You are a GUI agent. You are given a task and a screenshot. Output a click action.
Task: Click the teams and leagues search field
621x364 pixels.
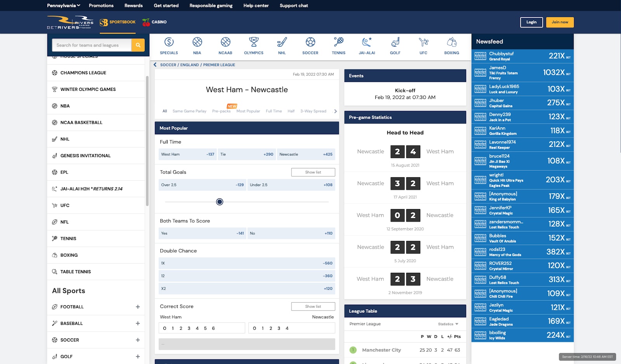(x=92, y=45)
